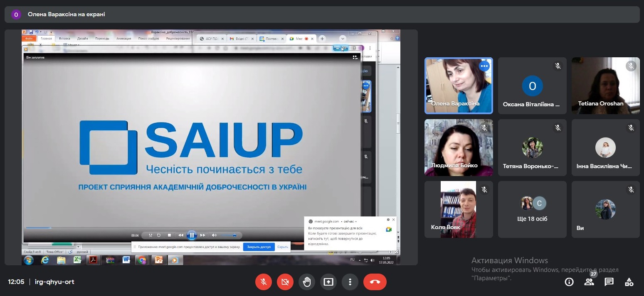Open PowerPoint taskbar icon
Screen dimensions: 644x296
tap(159, 260)
